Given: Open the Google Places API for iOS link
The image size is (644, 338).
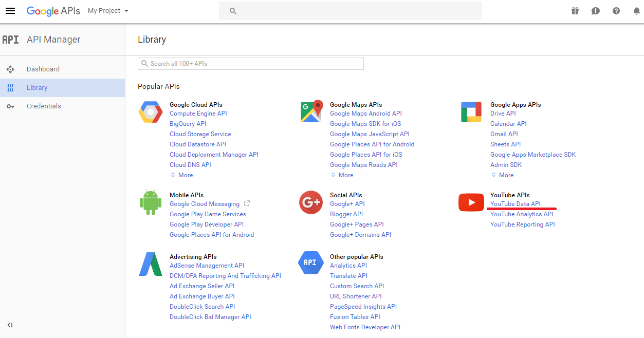Looking at the screenshot, I should pyautogui.click(x=366, y=155).
